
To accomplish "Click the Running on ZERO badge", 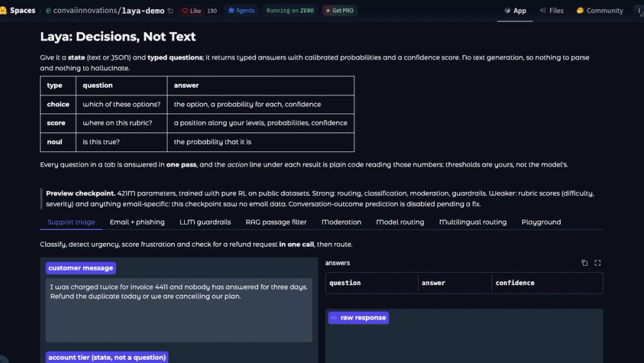I will coord(290,11).
